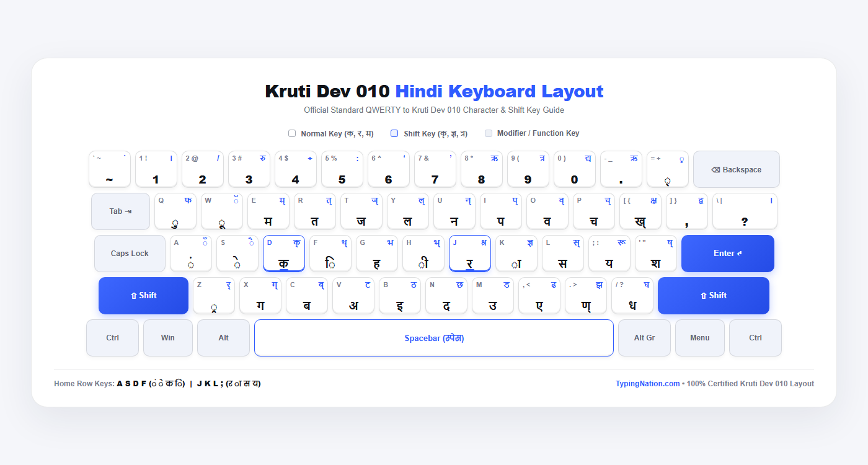This screenshot has width=868, height=465.
Task: Click the 4 $ key
Action: click(295, 169)
